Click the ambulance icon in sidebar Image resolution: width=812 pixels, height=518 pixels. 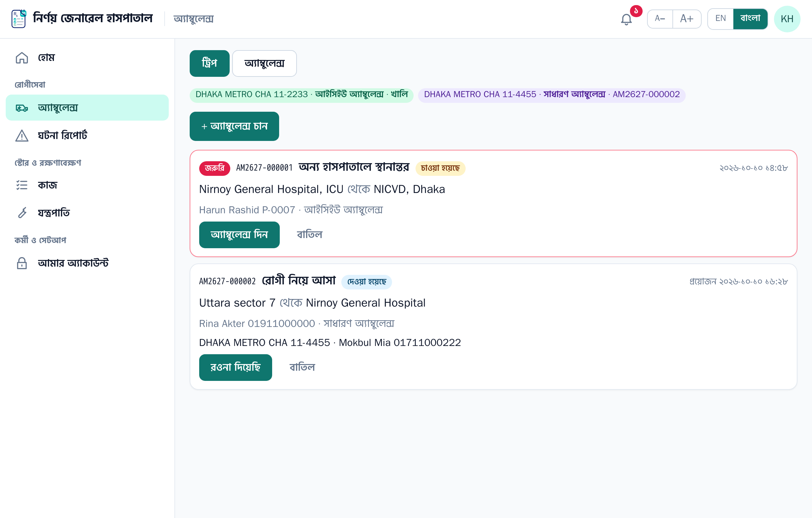click(22, 108)
